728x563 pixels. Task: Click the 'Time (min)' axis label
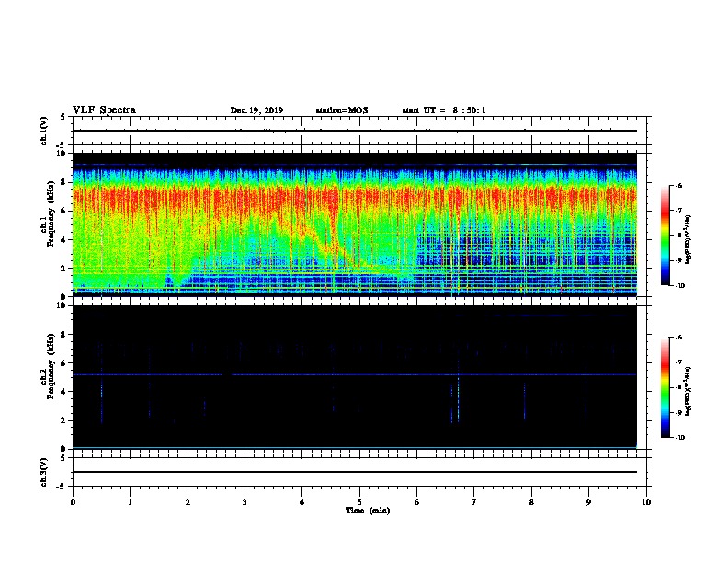(368, 511)
